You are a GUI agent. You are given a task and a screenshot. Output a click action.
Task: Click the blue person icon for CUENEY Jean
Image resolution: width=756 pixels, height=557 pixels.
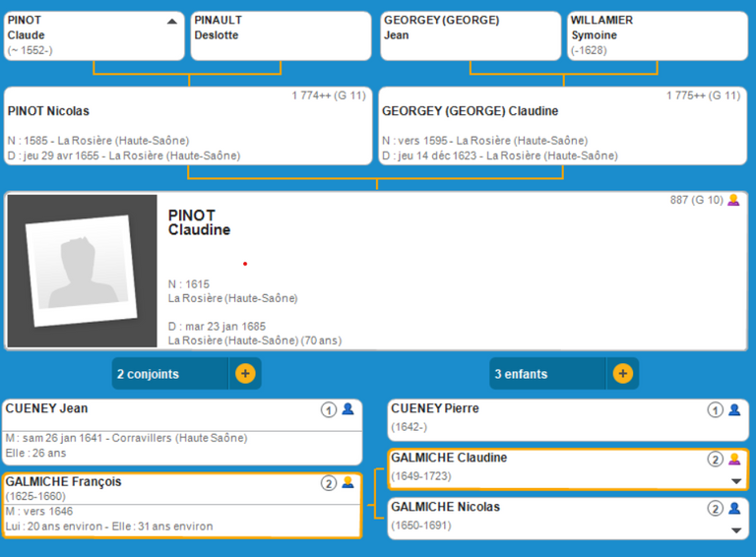pyautogui.click(x=347, y=409)
